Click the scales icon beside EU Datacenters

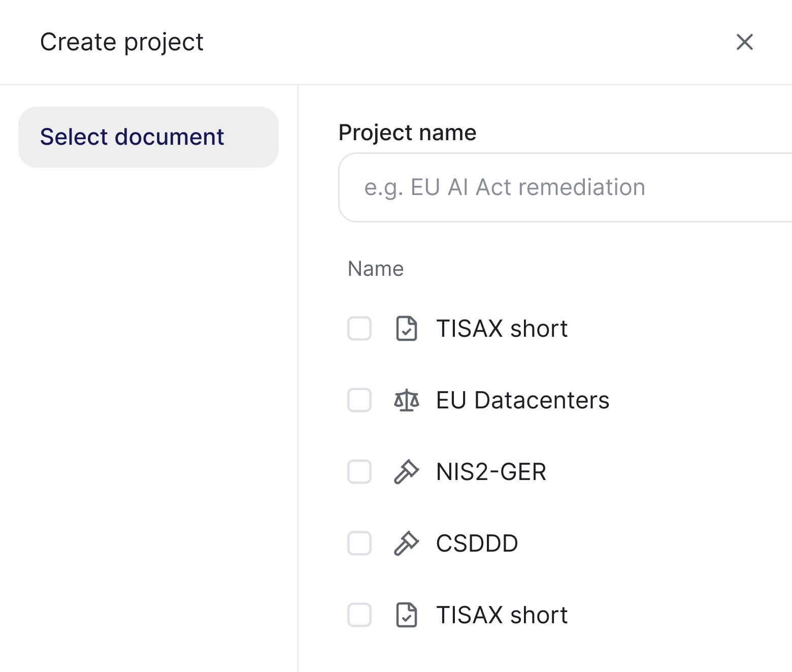[407, 400]
